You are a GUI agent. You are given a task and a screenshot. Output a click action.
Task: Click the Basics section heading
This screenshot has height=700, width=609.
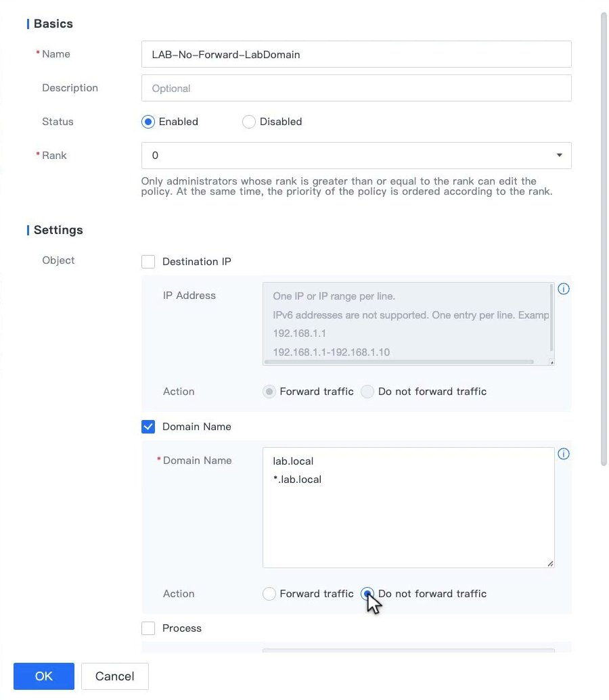53,24
